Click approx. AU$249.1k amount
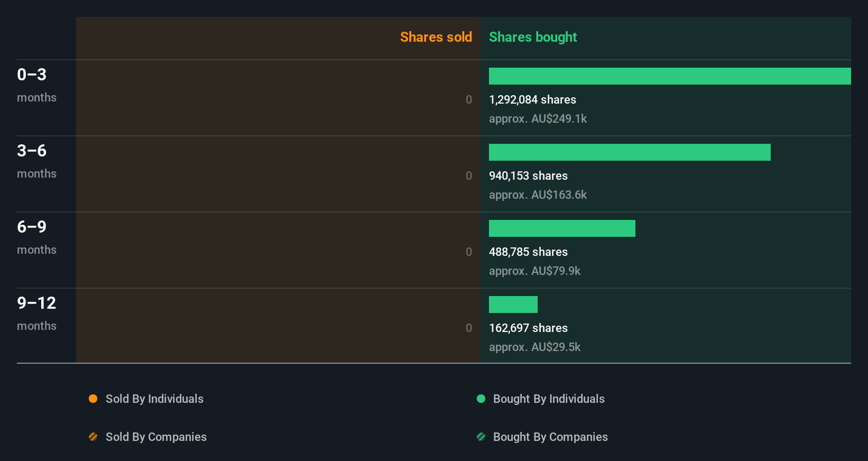The image size is (868, 461). click(x=538, y=119)
